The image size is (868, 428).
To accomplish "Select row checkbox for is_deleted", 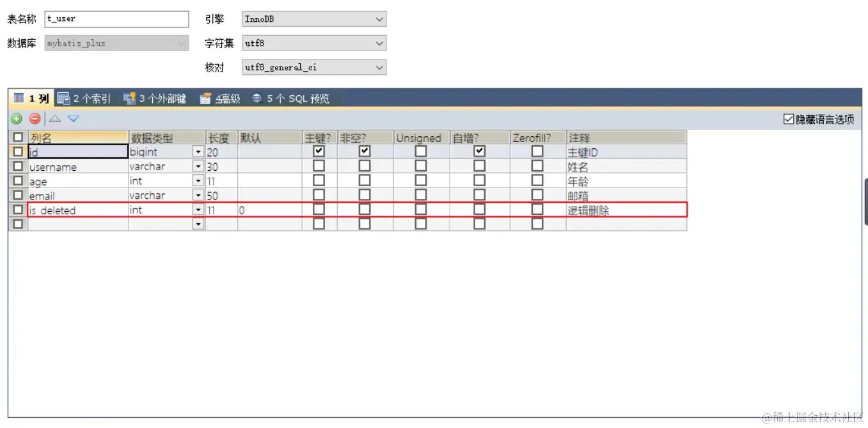I will point(18,209).
